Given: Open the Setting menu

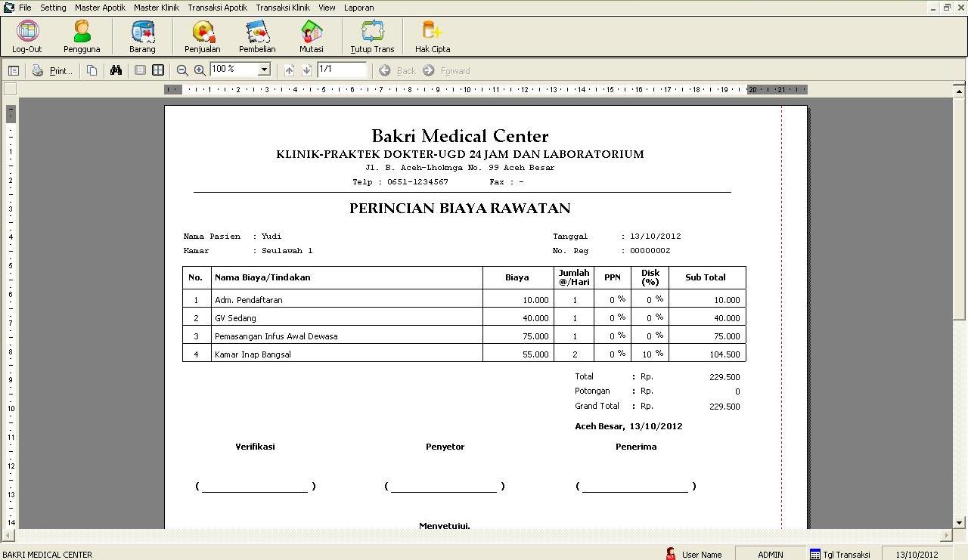Looking at the screenshot, I should coord(53,8).
